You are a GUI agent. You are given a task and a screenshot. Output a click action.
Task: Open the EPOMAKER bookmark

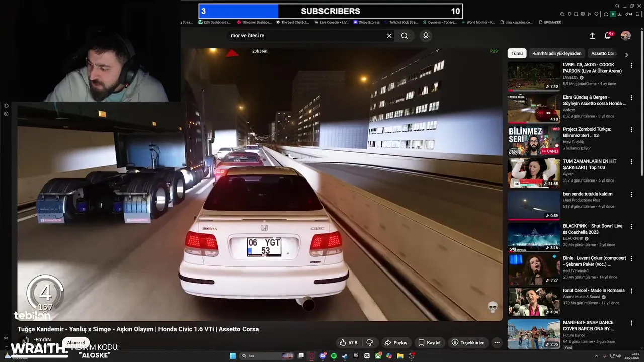pyautogui.click(x=549, y=22)
